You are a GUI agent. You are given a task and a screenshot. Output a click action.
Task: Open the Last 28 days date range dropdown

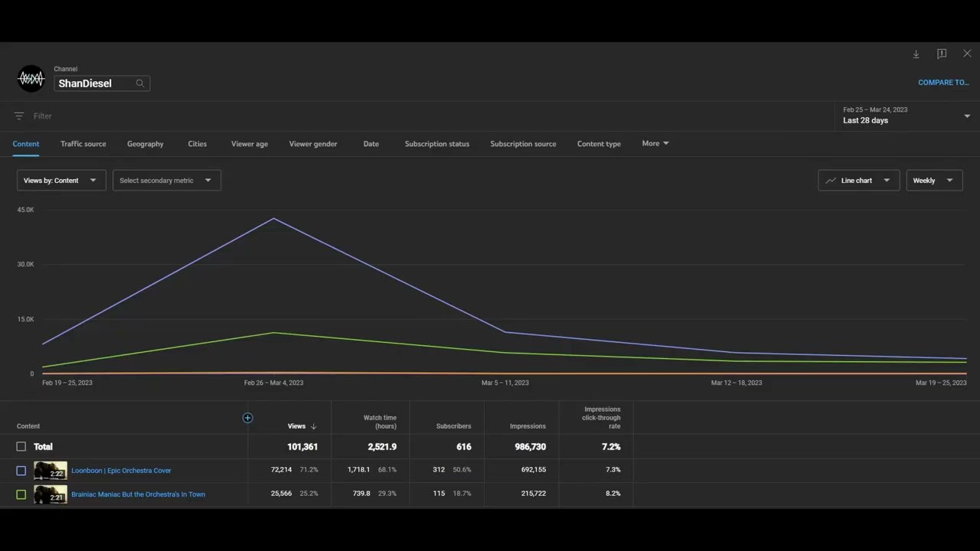coord(906,116)
